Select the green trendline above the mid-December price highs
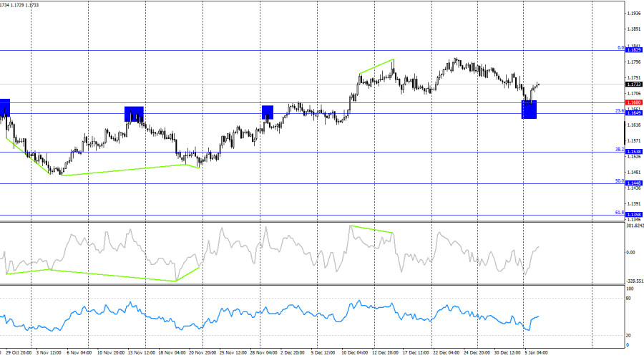644x358 pixels. click(376, 67)
